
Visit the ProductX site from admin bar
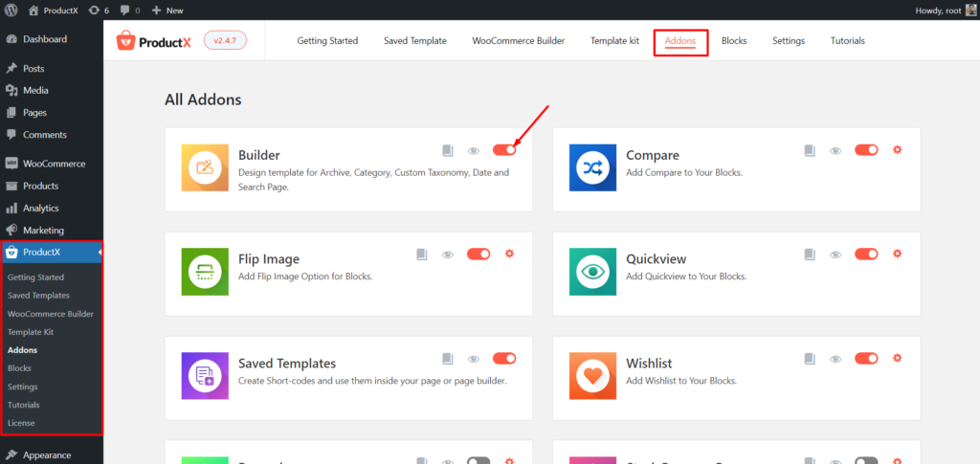(54, 10)
